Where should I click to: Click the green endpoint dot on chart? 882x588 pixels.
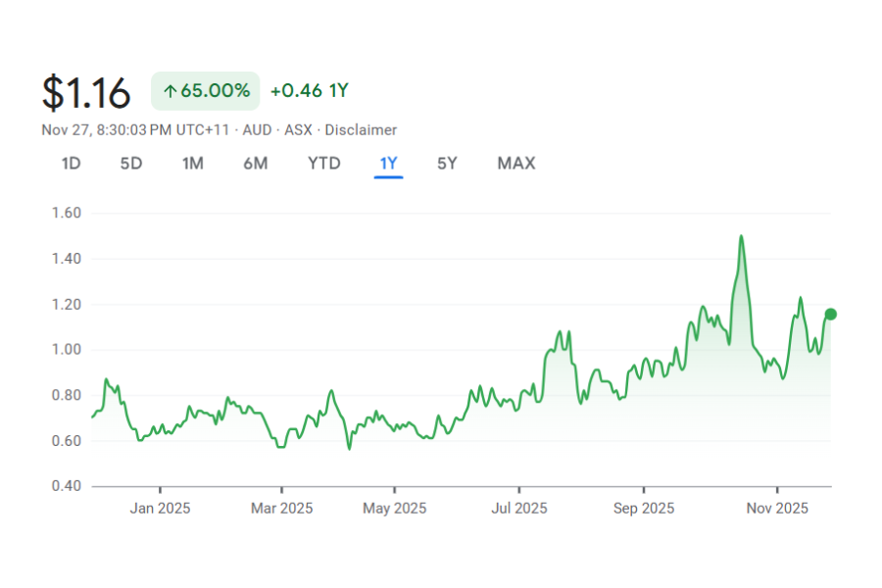pyautogui.click(x=831, y=314)
